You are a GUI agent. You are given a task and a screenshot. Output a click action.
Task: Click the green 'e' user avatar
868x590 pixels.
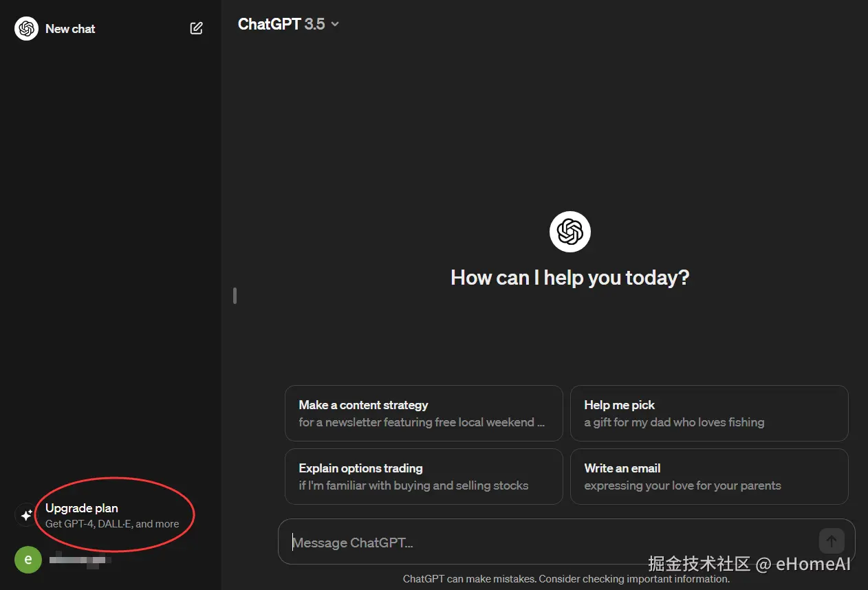(x=28, y=559)
